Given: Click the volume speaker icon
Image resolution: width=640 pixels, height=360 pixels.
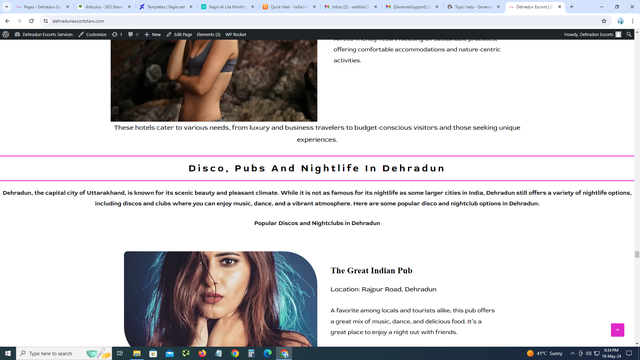Looking at the screenshot, I should pos(589,353).
